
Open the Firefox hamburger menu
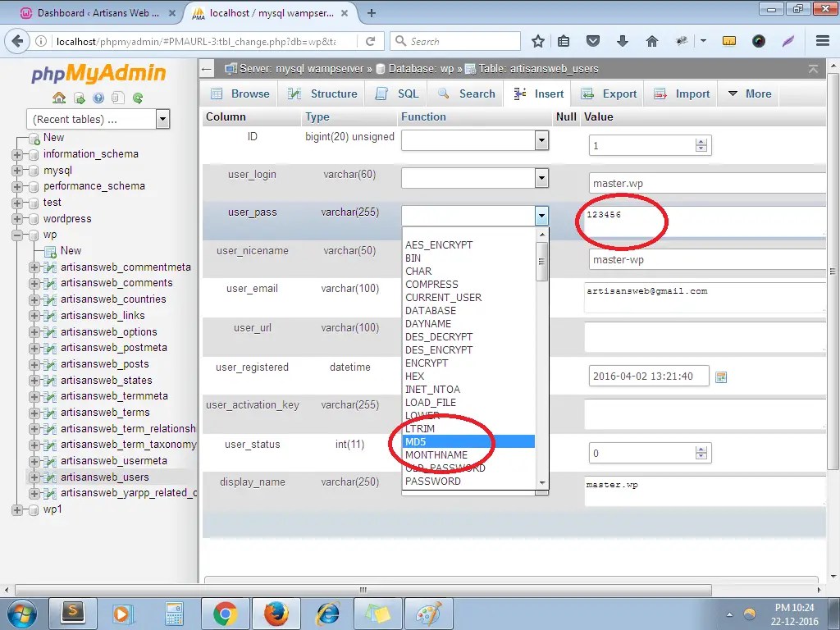click(822, 41)
